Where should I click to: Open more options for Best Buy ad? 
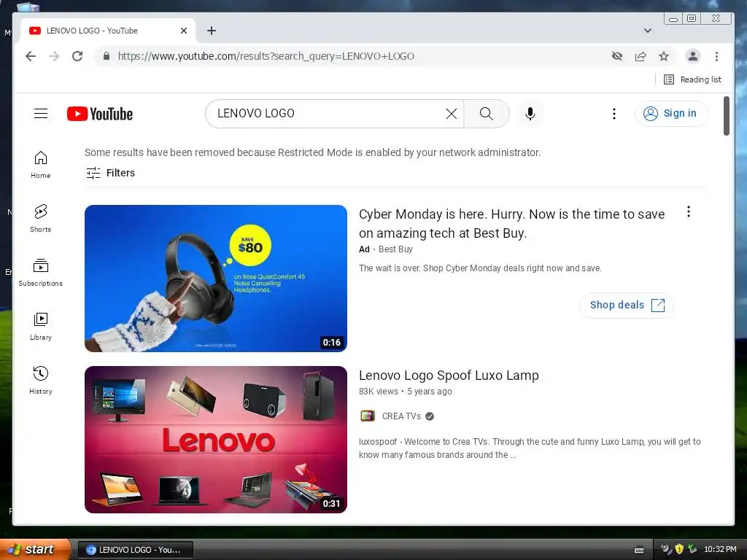pos(689,211)
